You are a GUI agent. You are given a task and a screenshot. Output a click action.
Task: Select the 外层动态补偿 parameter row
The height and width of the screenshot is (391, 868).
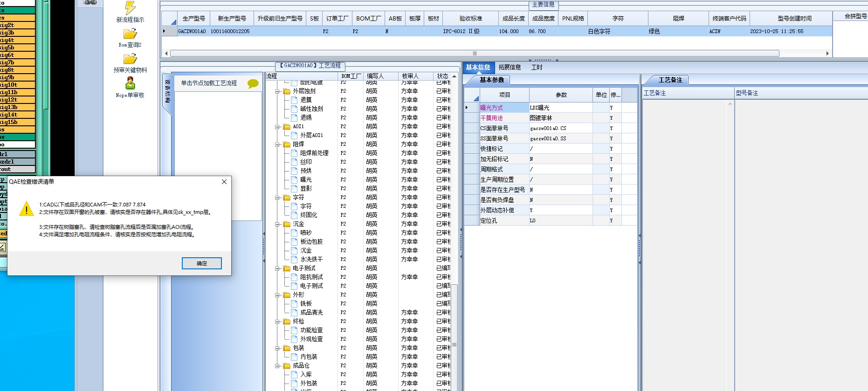(x=551, y=210)
